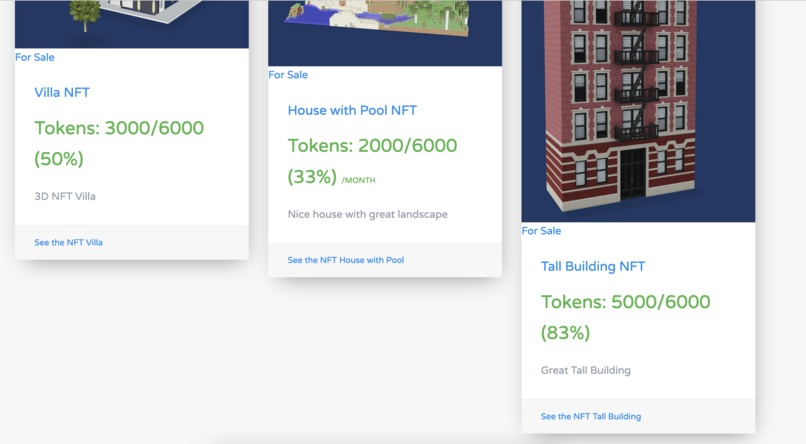The width and height of the screenshot is (806, 444).
Task: Click Tokens: 2000/6000 (33%) text
Action: click(372, 161)
